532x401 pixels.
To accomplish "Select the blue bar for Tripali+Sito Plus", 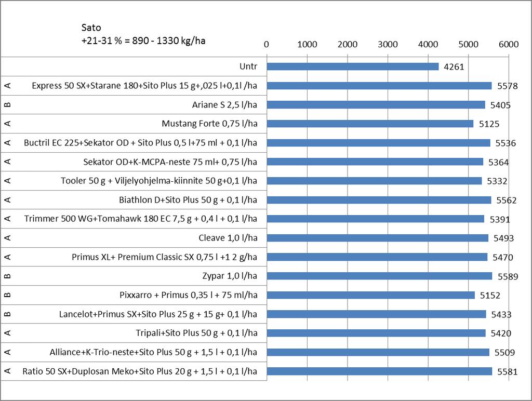I will tap(376, 333).
